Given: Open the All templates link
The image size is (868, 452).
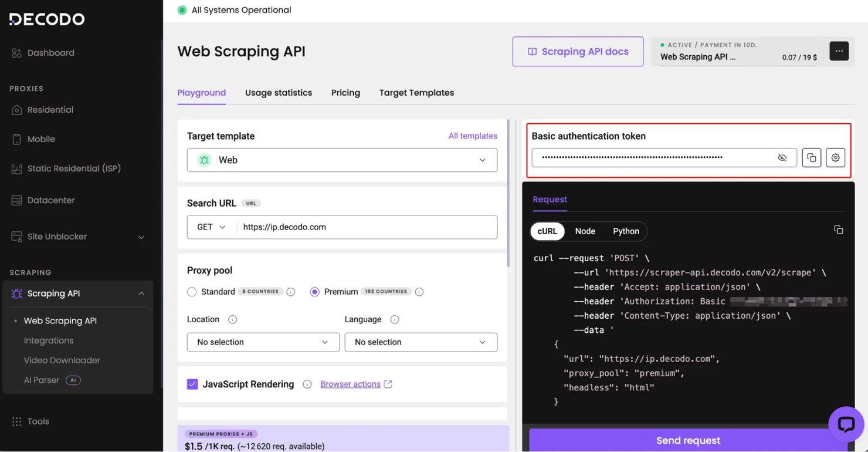Looking at the screenshot, I should pyautogui.click(x=473, y=136).
